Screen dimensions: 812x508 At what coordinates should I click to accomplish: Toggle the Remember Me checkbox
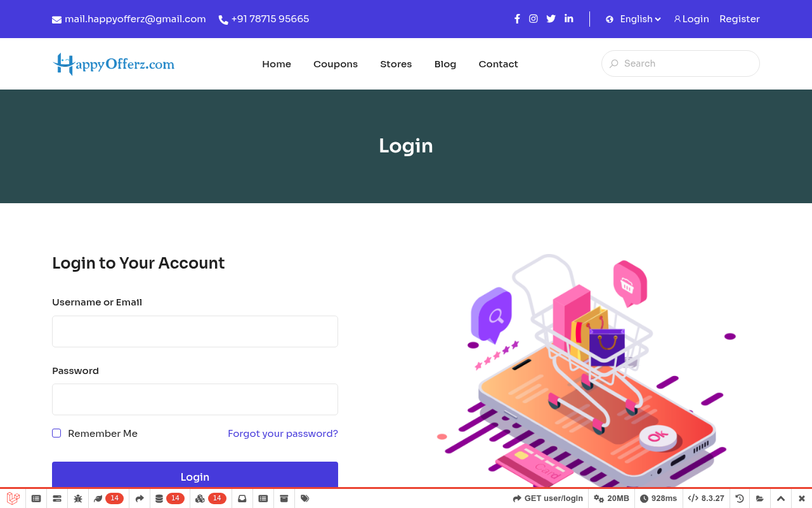[x=56, y=433]
